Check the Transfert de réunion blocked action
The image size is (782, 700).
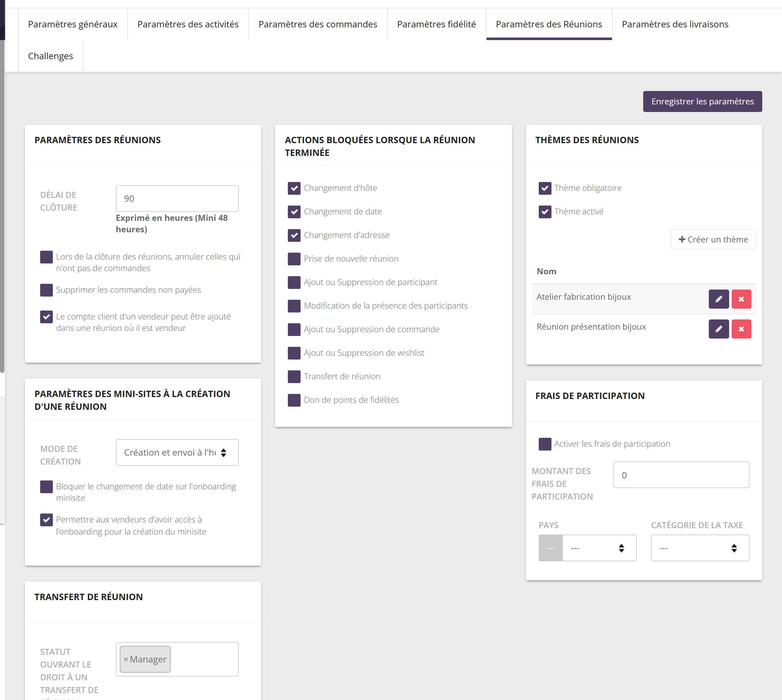click(294, 376)
